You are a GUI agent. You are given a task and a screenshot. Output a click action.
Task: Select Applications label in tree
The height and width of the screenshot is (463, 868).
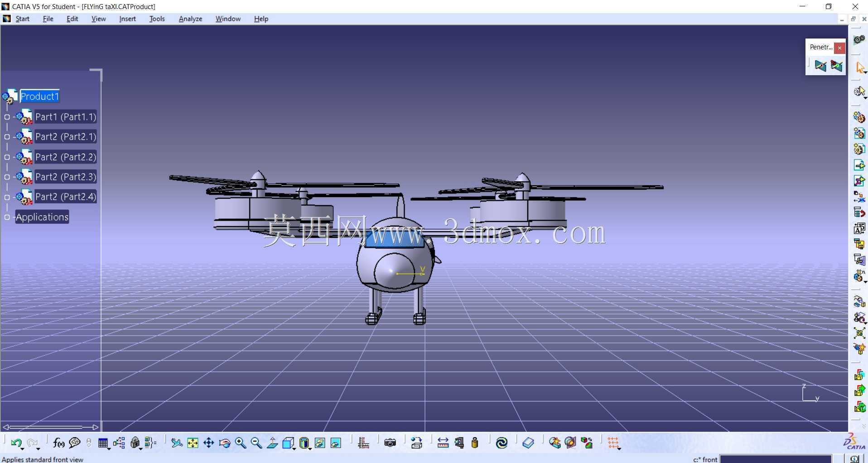tap(42, 217)
